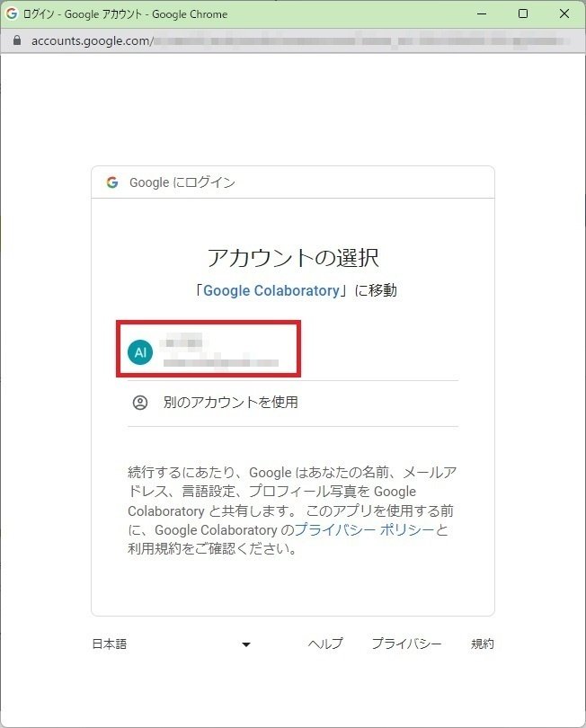This screenshot has height=728, width=586.
Task: Open the プライバシー footer link
Action: coord(406,644)
